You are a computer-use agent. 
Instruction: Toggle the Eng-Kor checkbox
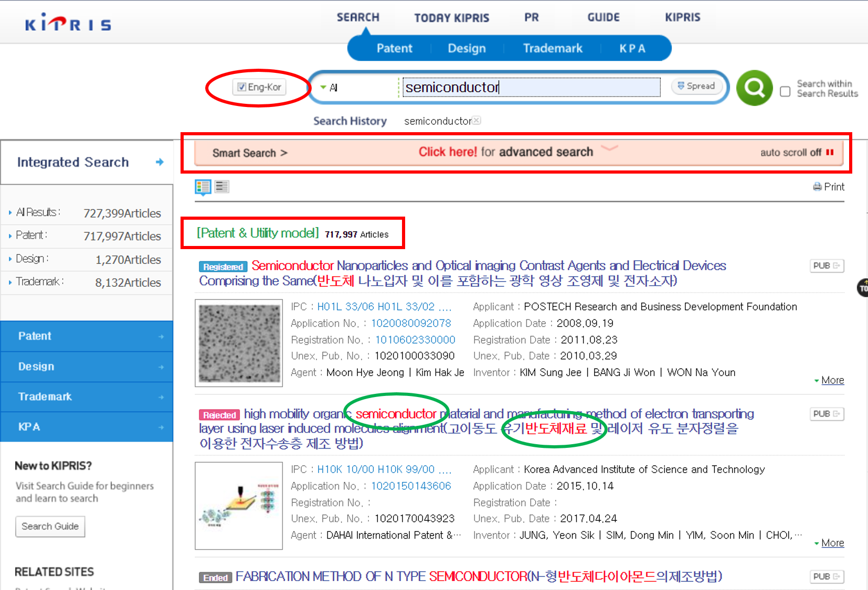(241, 87)
